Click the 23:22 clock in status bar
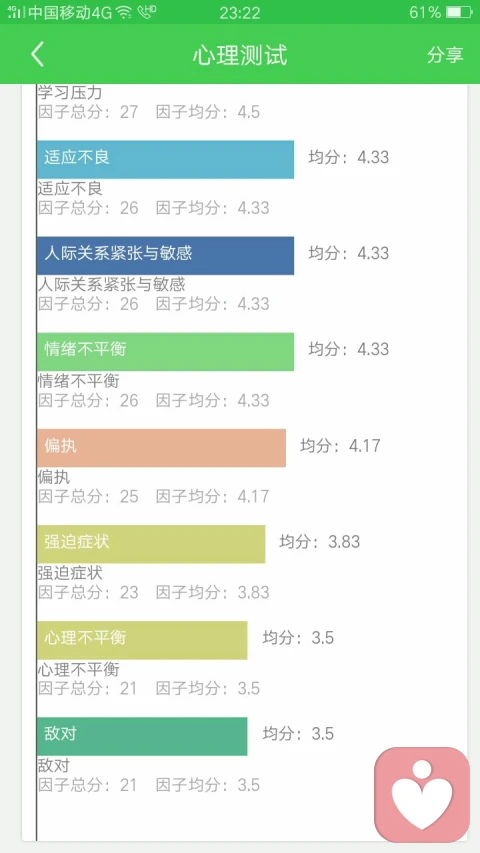Image resolution: width=480 pixels, height=853 pixels. 239,12
